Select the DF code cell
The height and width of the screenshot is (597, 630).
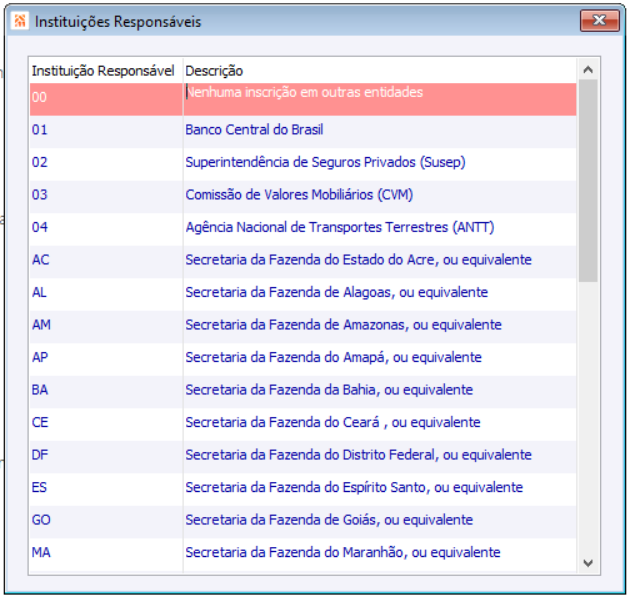point(106,456)
